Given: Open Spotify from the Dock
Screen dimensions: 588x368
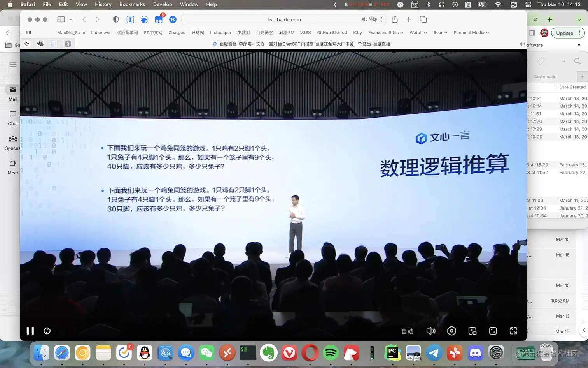Looking at the screenshot, I should click(331, 353).
